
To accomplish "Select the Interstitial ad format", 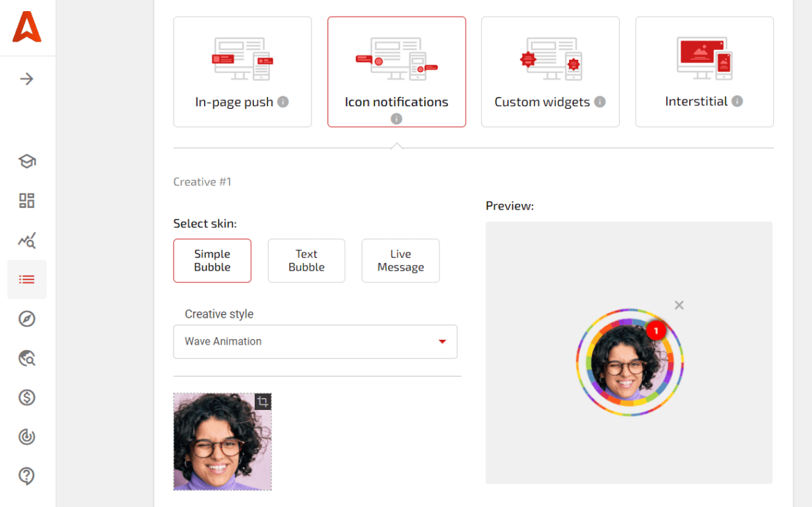I will 704,71.
